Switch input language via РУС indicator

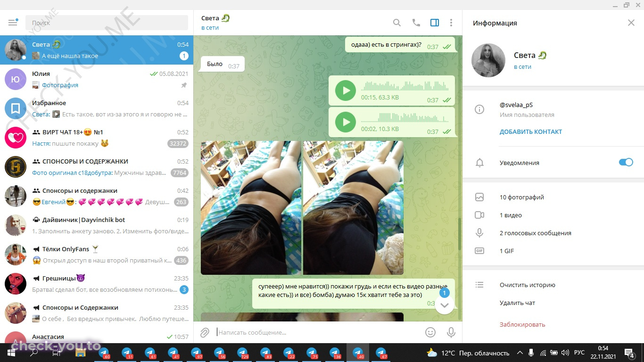[x=579, y=353]
